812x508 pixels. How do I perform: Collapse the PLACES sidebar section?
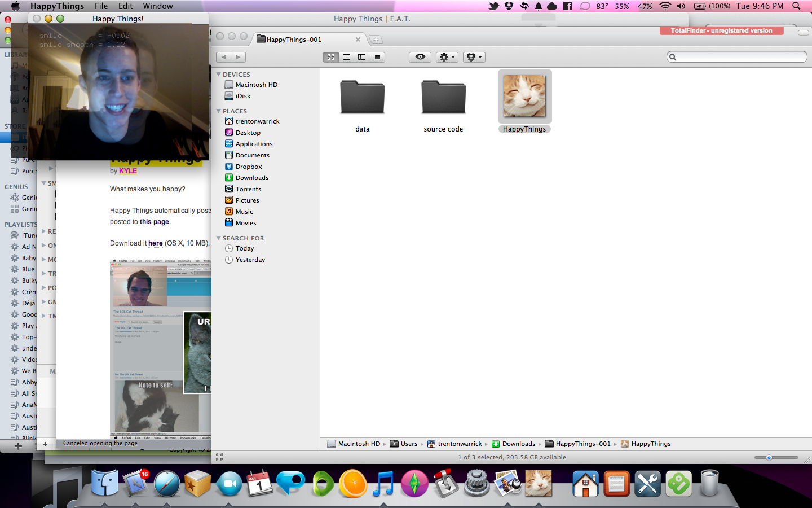(219, 111)
